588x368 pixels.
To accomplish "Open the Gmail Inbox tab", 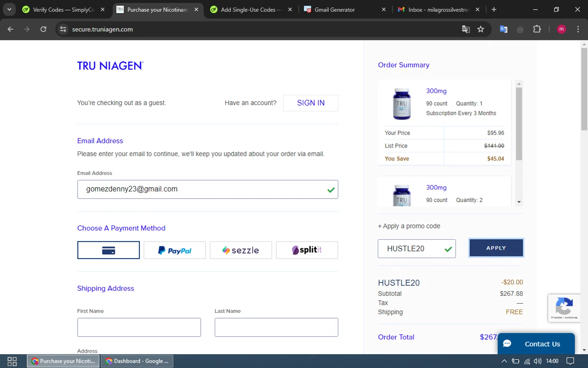I will point(438,9).
